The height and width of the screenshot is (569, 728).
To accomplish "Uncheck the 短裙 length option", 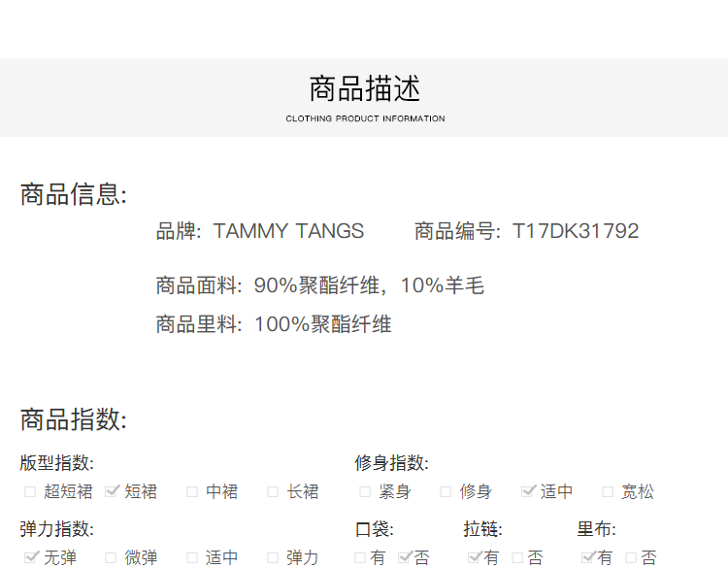I will coord(112,492).
